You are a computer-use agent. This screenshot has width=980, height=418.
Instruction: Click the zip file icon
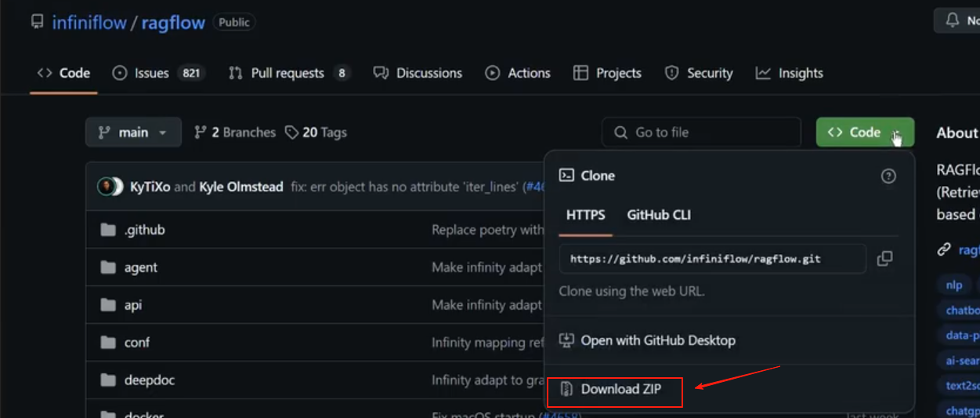point(566,389)
